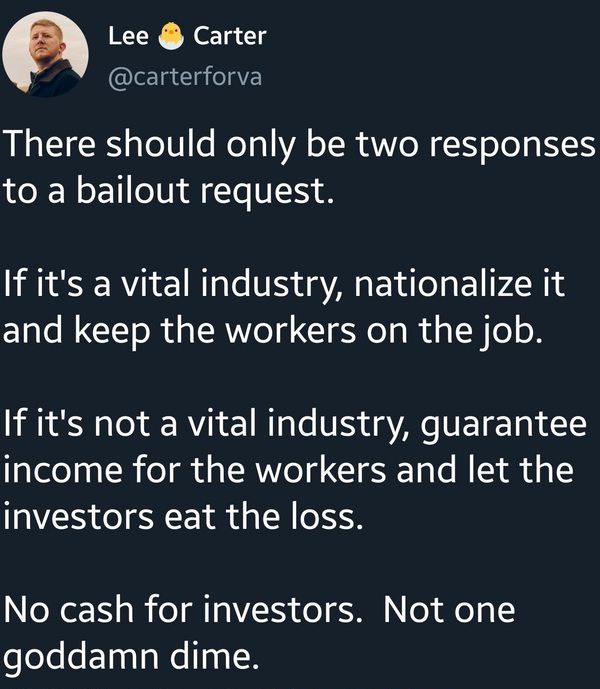Viewport: 600px width, 689px height.
Task: Click the line ending with "guarantee"
Action: tap(295, 424)
